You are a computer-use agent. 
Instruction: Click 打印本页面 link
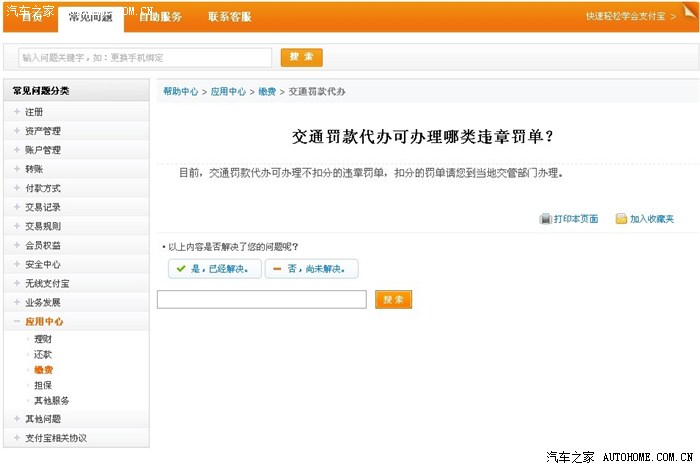(x=576, y=219)
